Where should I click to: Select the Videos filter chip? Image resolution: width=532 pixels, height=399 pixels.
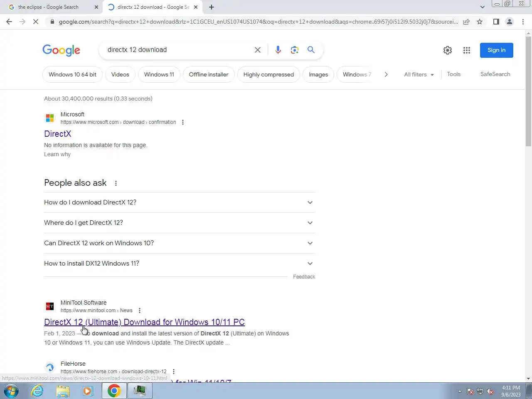pos(120,74)
